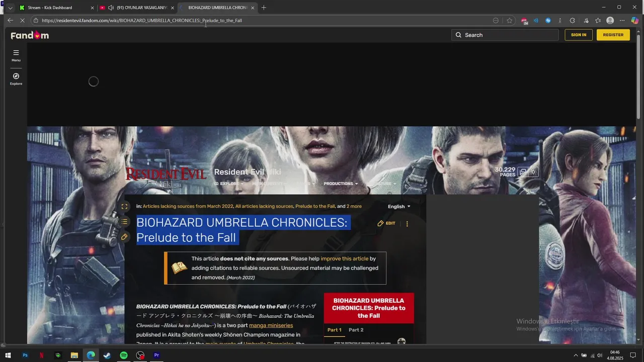Open the Favorites hub star icon
This screenshot has width=644, height=362.
[x=598, y=21]
